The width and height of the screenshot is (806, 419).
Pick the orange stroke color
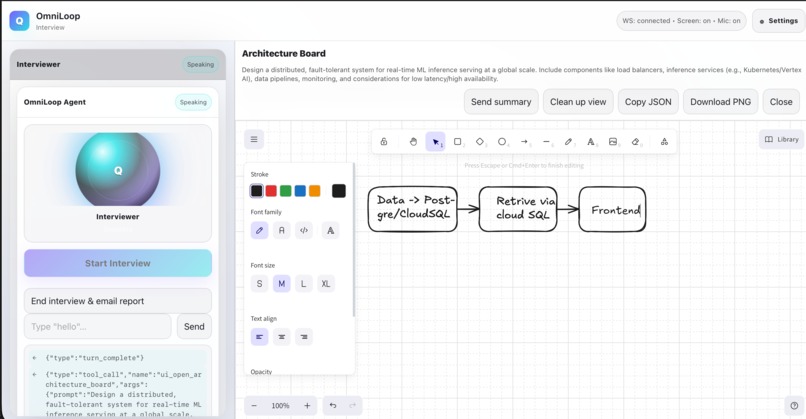pyautogui.click(x=315, y=191)
